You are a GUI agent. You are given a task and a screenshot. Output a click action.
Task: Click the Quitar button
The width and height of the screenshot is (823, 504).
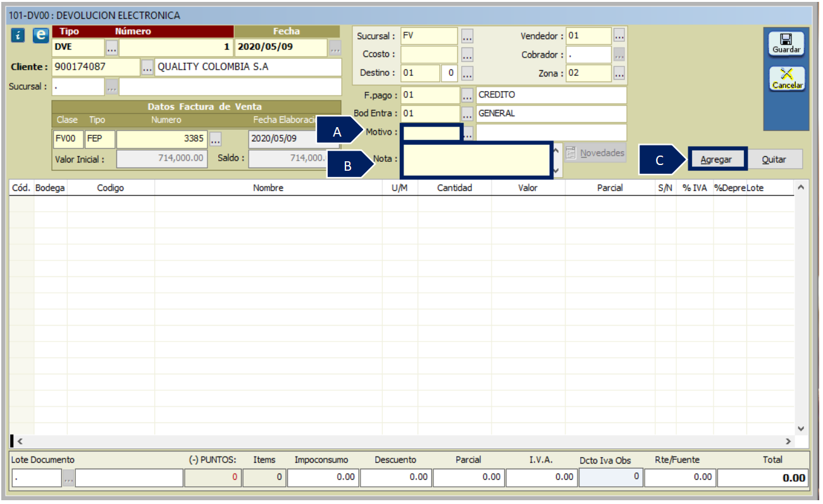pos(774,159)
